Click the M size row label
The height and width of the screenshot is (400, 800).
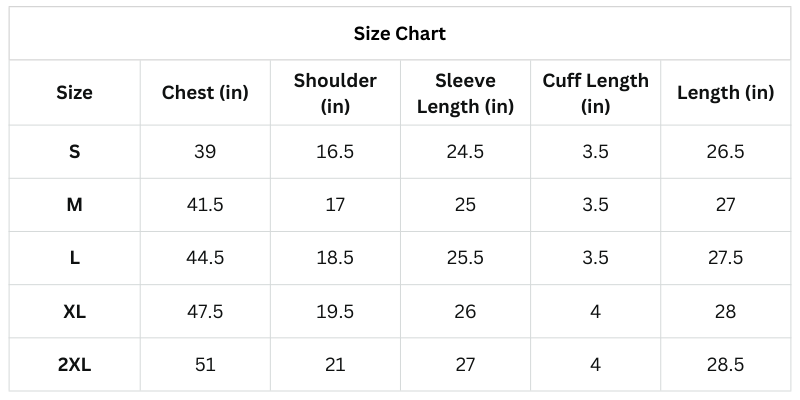point(74,205)
